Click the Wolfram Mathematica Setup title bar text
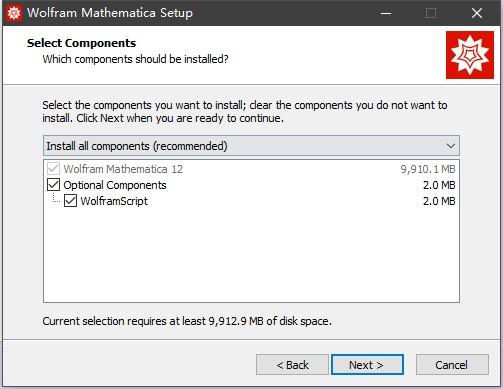The image size is (503, 389). pos(110,13)
